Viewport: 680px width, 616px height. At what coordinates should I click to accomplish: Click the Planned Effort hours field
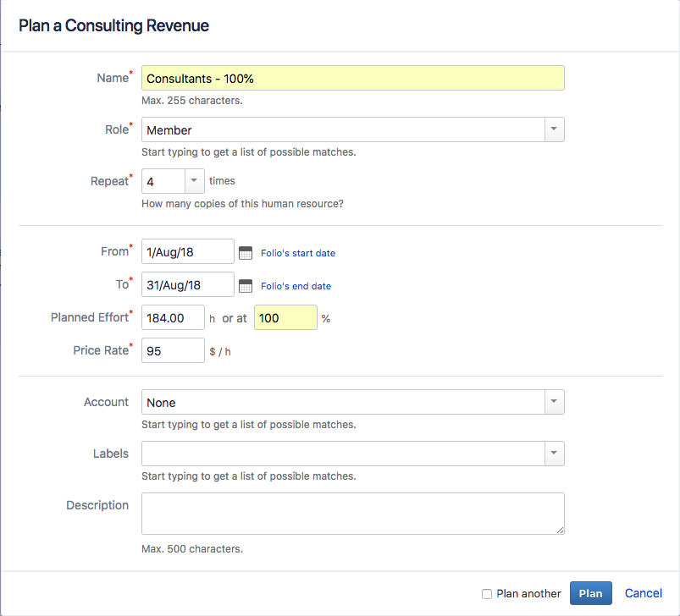point(172,317)
